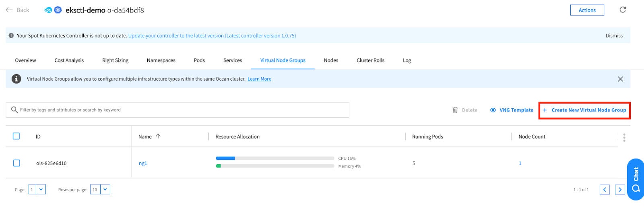Image resolution: width=644 pixels, height=207 pixels.
Task: Check the ols-825e6d10 row checkbox
Action: click(17, 163)
